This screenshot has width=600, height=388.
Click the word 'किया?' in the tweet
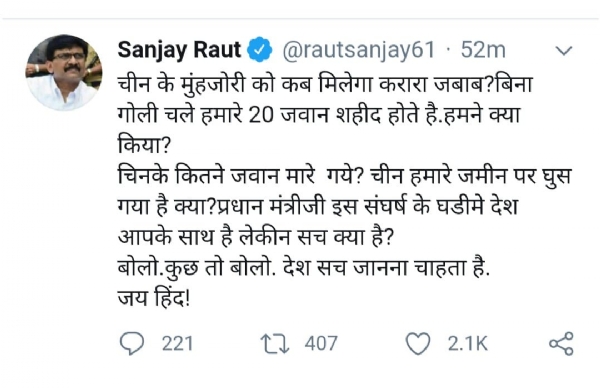point(143,145)
